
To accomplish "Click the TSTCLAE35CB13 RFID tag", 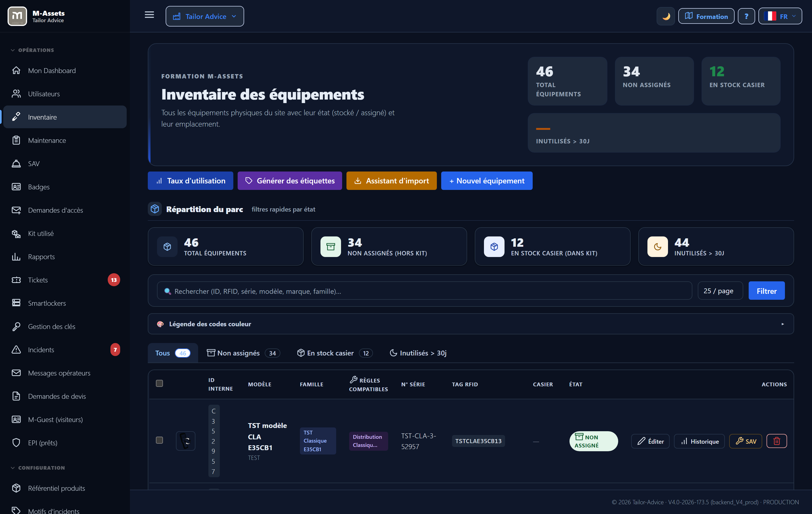I will tap(478, 441).
